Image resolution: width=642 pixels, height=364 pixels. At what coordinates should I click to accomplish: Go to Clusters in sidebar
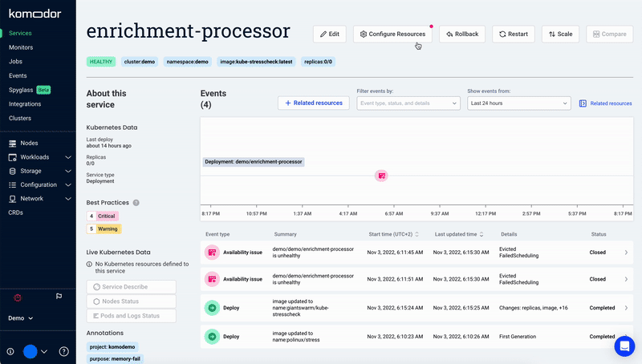coord(19,118)
